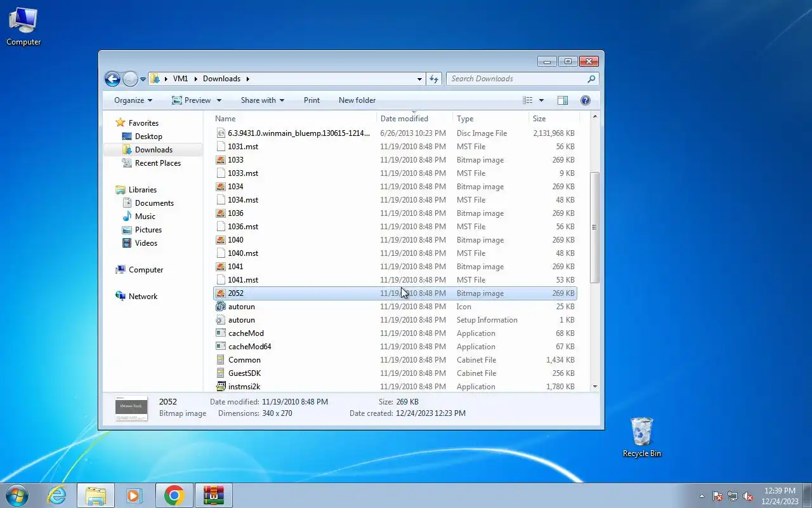Image resolution: width=812 pixels, height=508 pixels.
Task: Click the search magnifier icon
Action: point(591,79)
